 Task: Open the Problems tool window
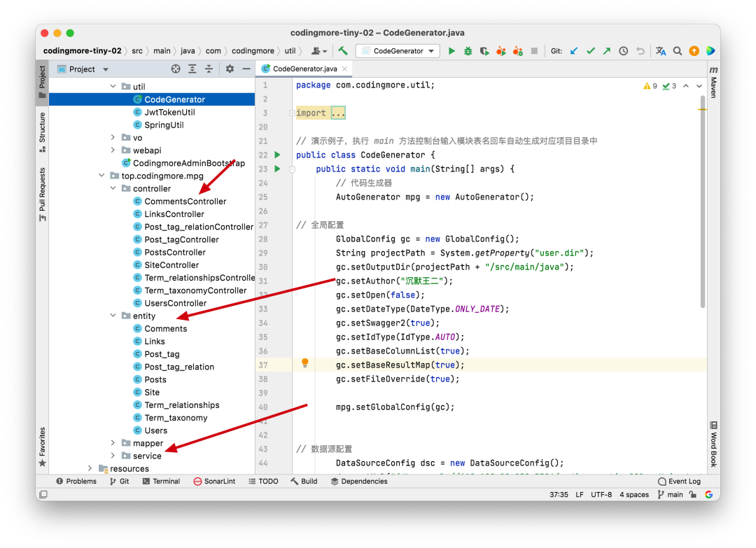tap(76, 481)
